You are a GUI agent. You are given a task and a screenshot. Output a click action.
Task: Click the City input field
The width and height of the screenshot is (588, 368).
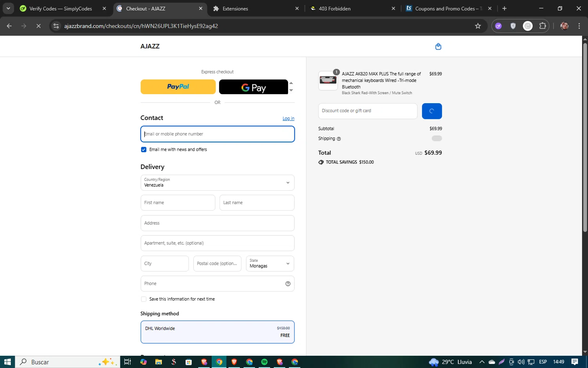click(165, 264)
